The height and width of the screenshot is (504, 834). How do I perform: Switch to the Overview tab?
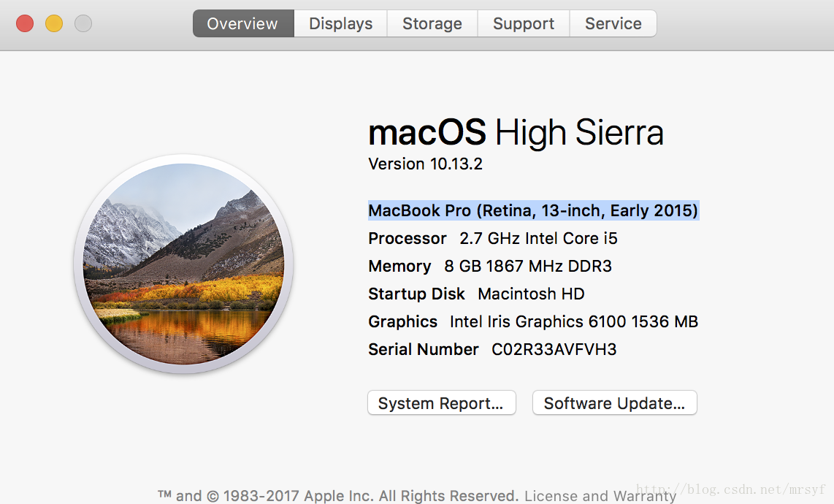tap(243, 23)
